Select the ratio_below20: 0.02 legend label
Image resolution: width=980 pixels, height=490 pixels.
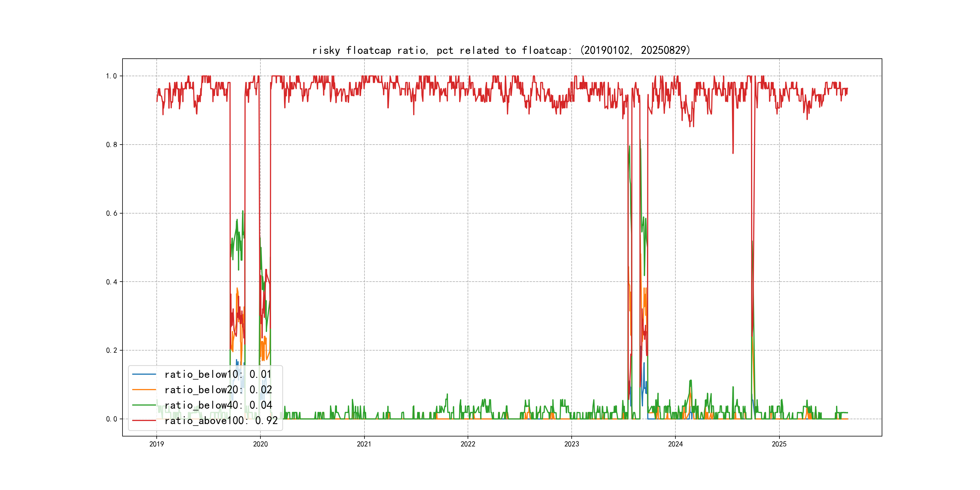[218, 390]
